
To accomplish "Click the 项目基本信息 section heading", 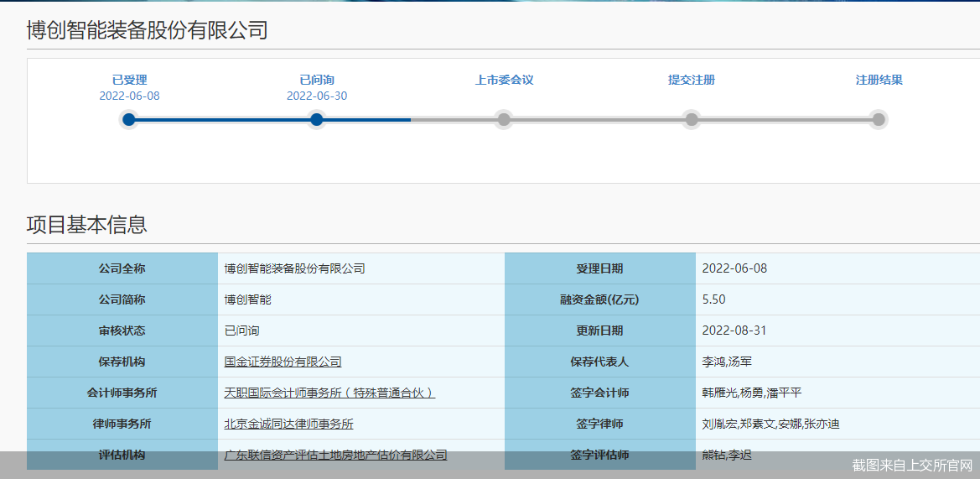I will [87, 225].
